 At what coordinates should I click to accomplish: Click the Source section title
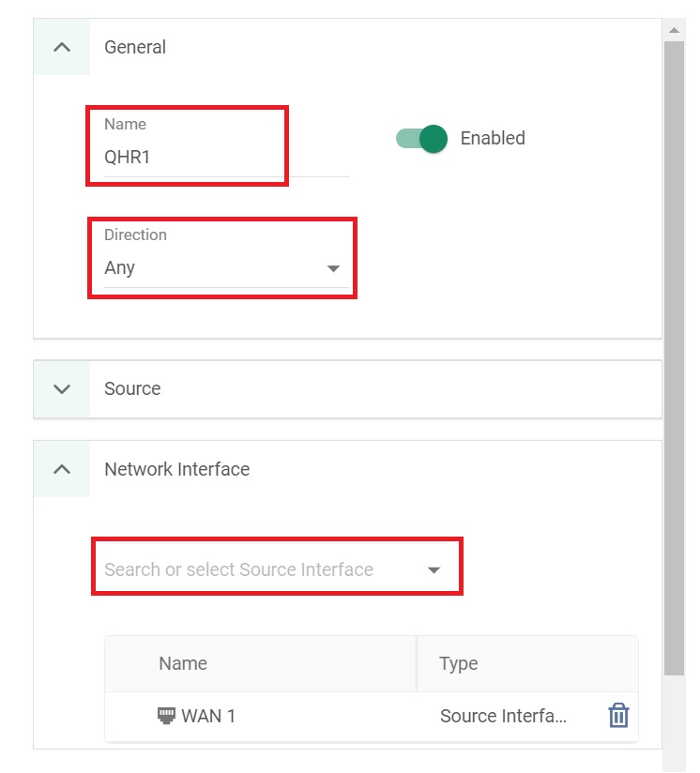coord(132,388)
